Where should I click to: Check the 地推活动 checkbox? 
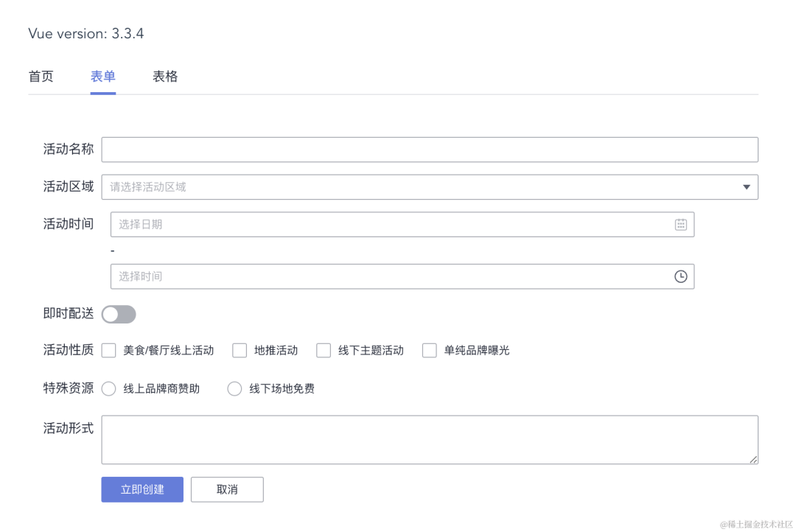coord(240,350)
